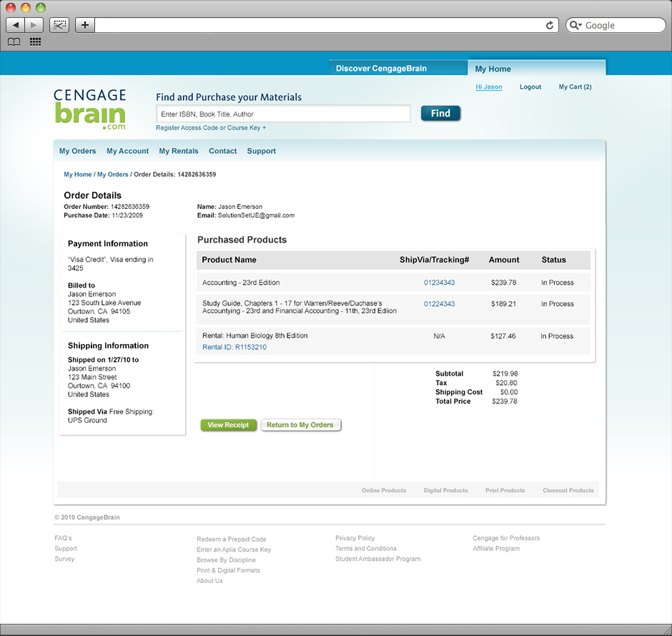This screenshot has width=672, height=636.
Task: Open the Top Sites grid icon
Action: (35, 41)
